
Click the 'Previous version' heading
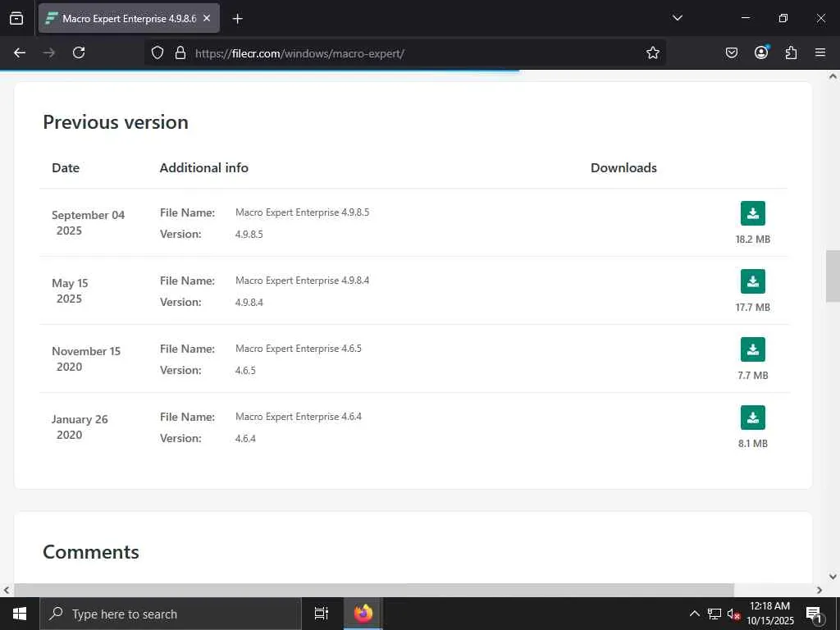(116, 122)
